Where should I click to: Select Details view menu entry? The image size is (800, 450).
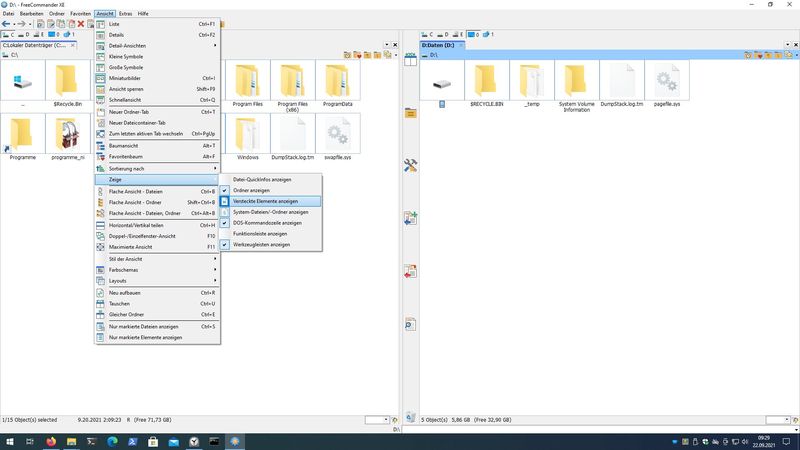pos(157,35)
